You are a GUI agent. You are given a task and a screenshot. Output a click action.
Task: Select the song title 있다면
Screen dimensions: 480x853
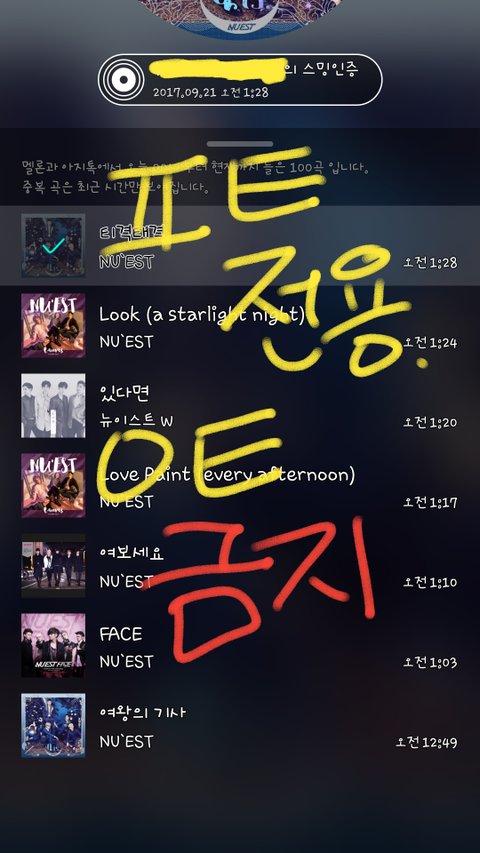[x=124, y=393]
